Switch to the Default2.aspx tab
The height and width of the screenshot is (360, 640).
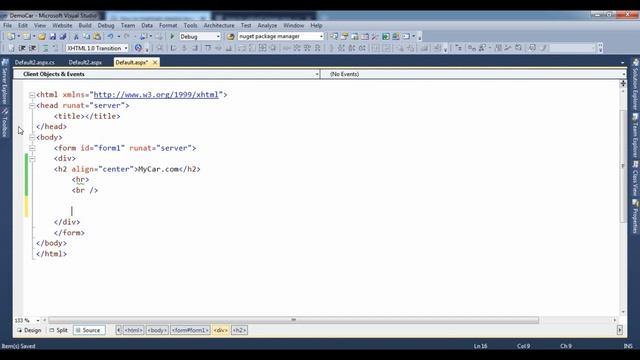(x=85, y=62)
